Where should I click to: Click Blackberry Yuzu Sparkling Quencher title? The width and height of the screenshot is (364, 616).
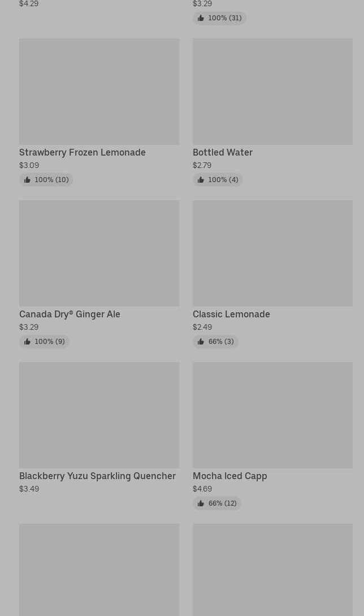click(x=97, y=476)
